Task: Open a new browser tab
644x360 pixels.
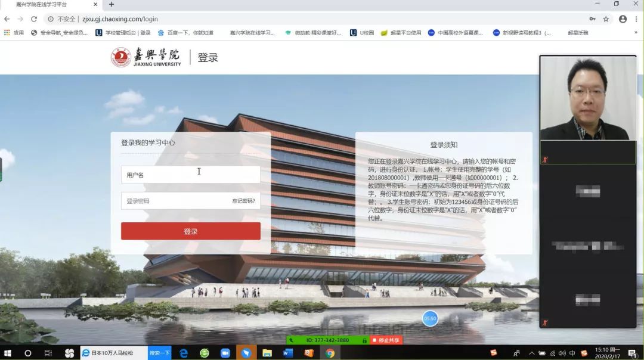Action: click(x=112, y=5)
